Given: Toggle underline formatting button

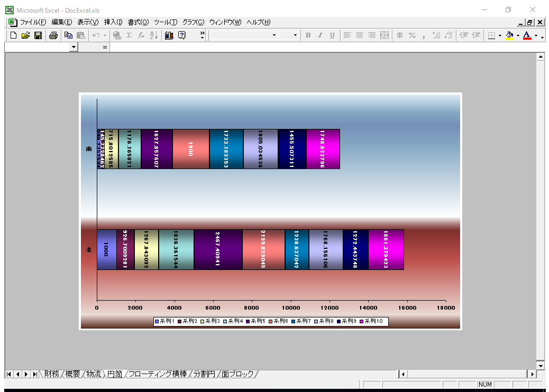Looking at the screenshot, I should (332, 35).
